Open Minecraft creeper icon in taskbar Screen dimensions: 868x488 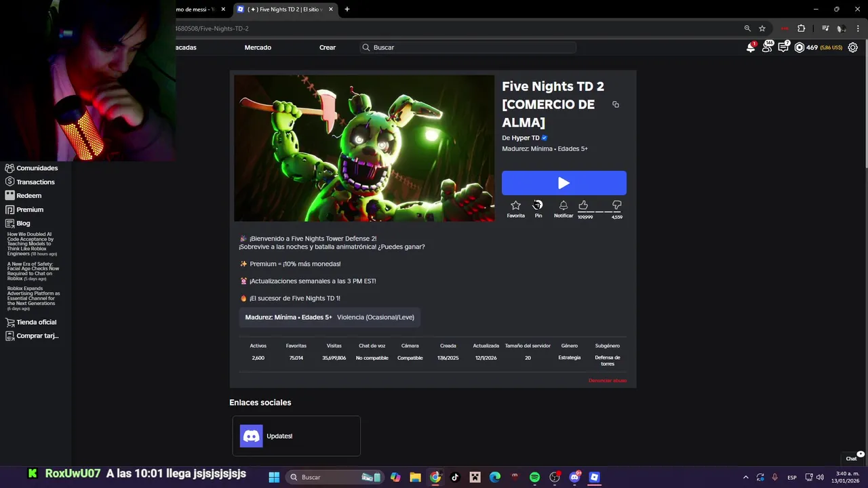tap(475, 477)
